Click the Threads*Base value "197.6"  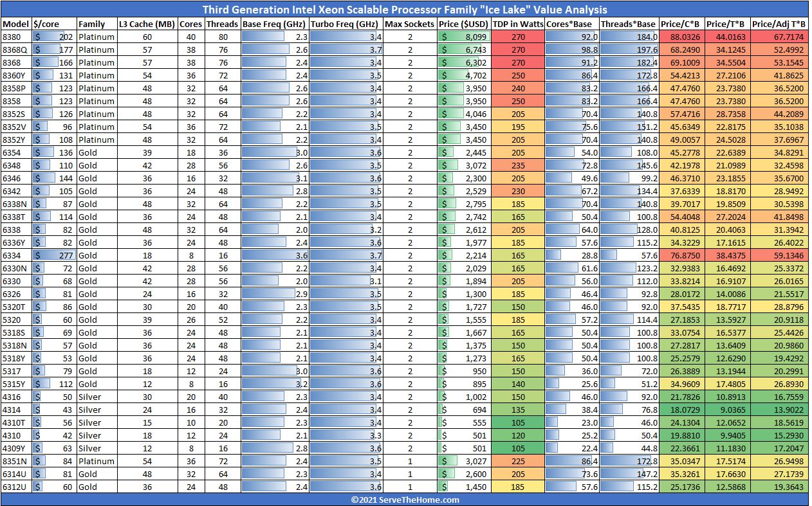coord(629,50)
